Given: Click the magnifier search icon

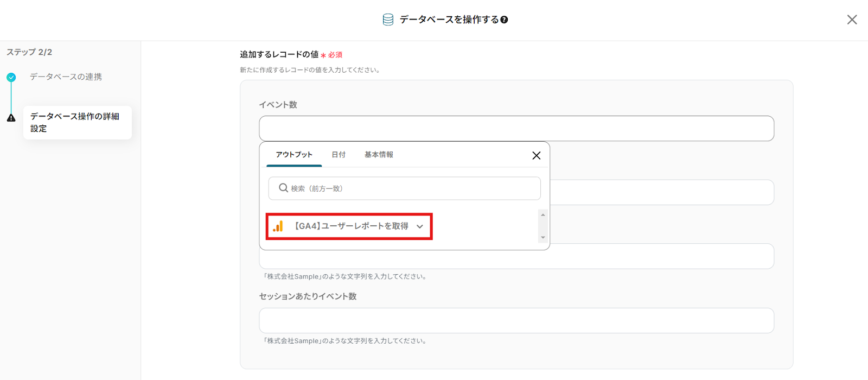Looking at the screenshot, I should [283, 188].
